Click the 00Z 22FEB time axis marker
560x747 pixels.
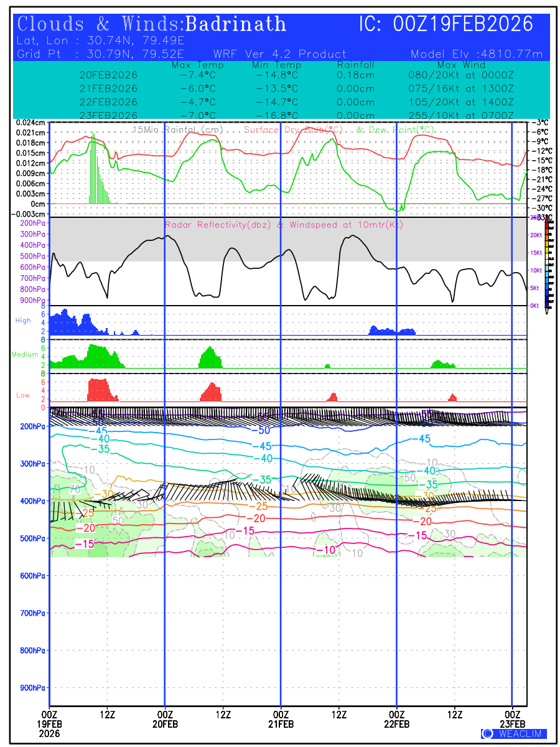coord(396,718)
